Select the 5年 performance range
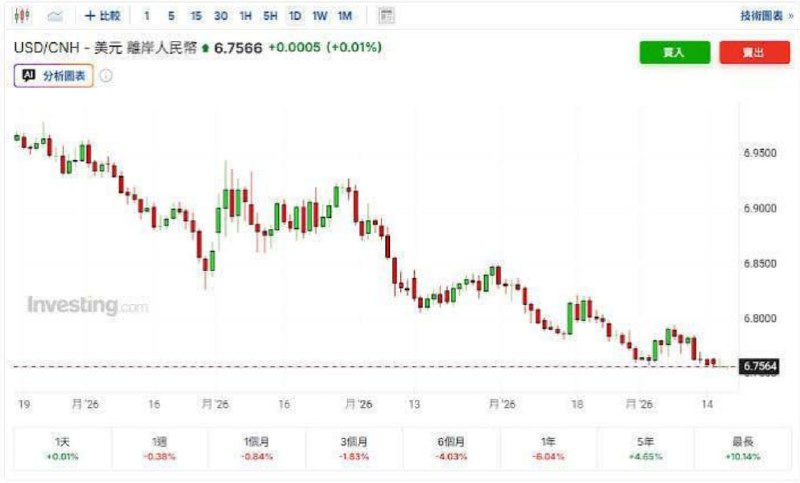 [x=645, y=448]
